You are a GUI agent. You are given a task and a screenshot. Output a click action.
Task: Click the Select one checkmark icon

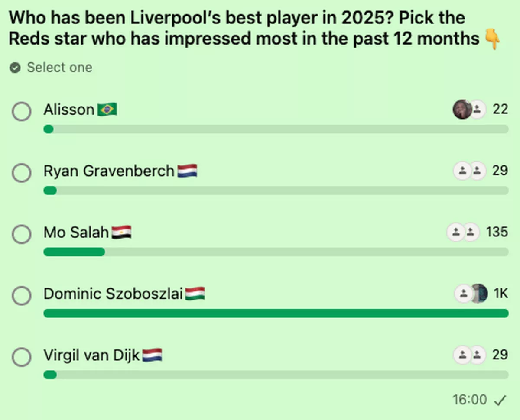(x=15, y=68)
